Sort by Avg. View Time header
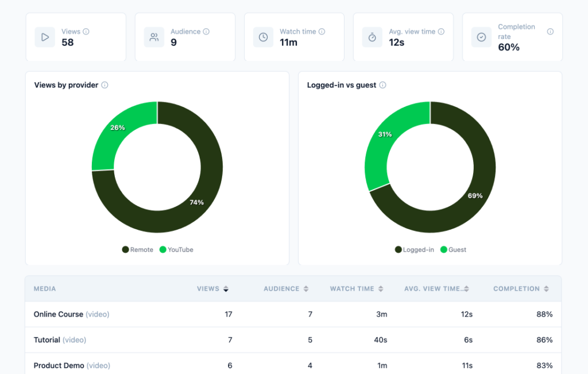588x374 pixels. pyautogui.click(x=436, y=288)
